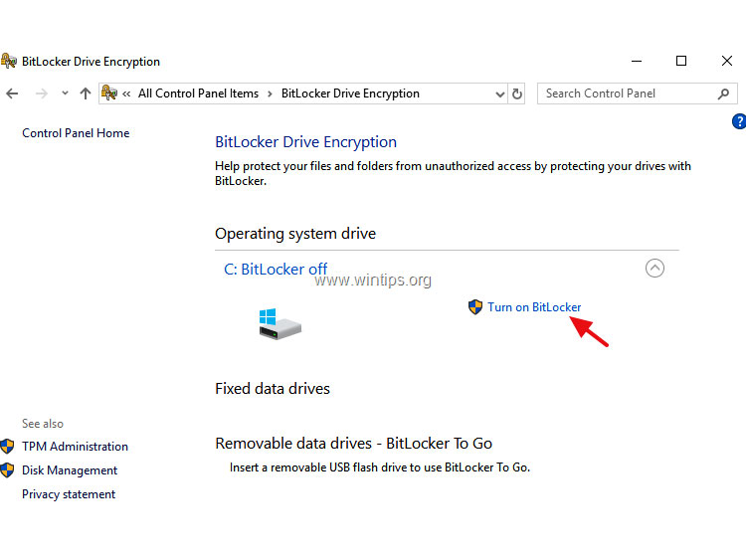The width and height of the screenshot is (746, 560).
Task: Click the BitLocker title bar icon
Action: pos(9,61)
